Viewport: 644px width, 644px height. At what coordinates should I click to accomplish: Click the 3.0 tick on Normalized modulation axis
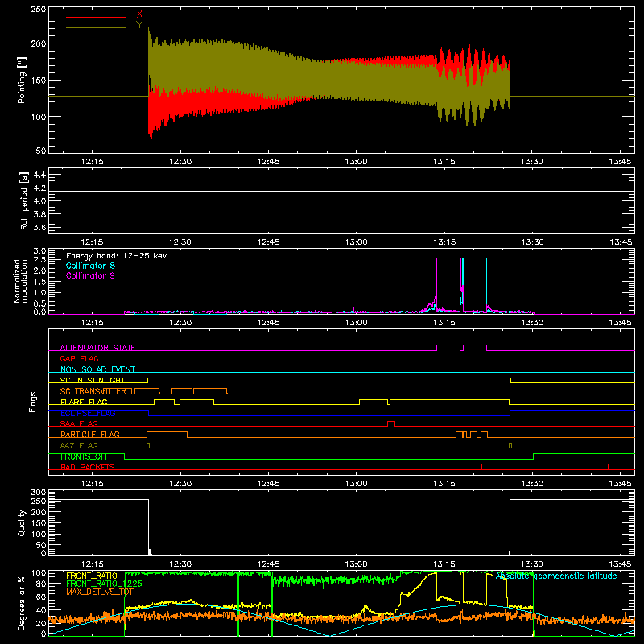[39, 250]
